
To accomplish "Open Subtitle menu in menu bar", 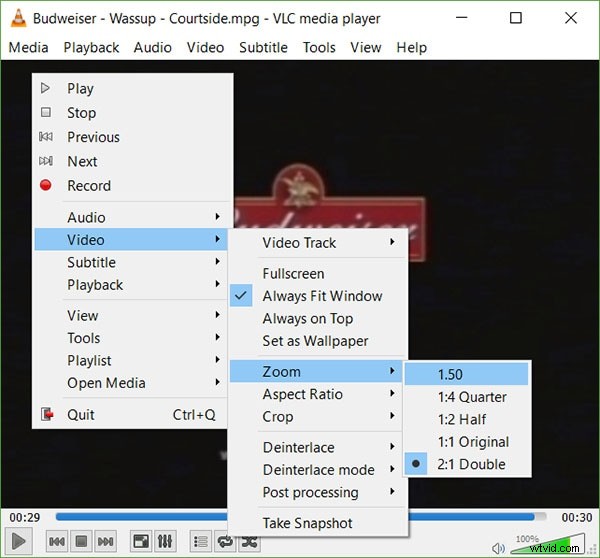I will click(263, 47).
